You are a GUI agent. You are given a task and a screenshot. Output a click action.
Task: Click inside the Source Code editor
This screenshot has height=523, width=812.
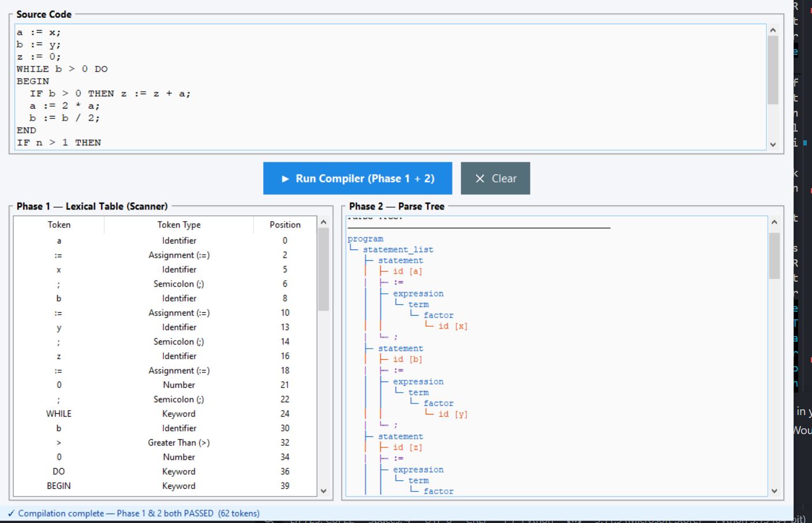point(391,87)
